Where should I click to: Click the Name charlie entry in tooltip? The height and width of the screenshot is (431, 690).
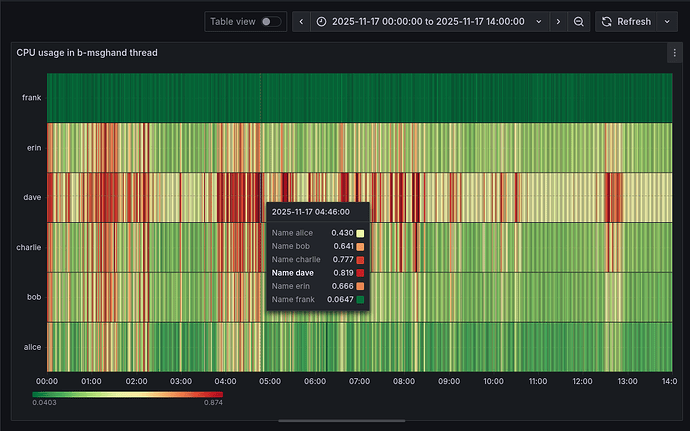(x=296, y=259)
